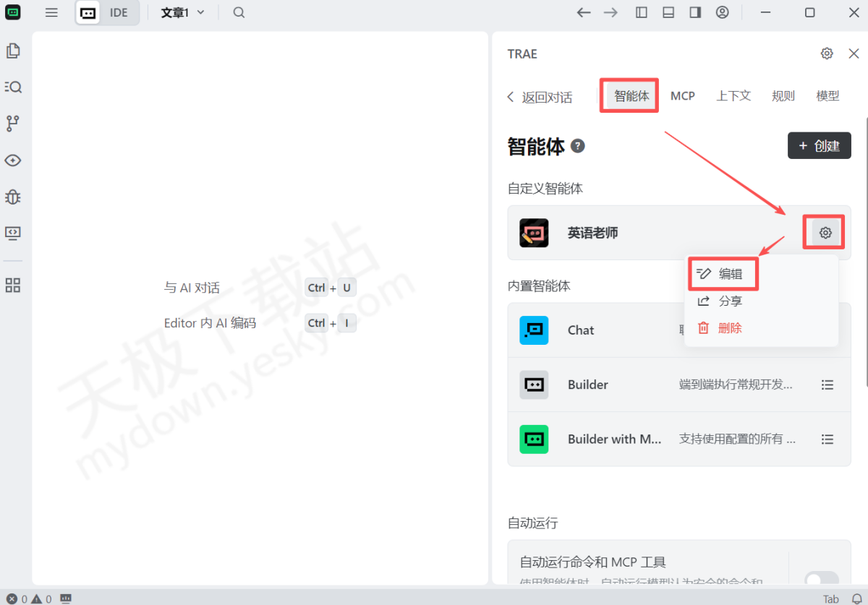Toggle the bottom panel layout button
This screenshot has height=605, width=868.
point(668,12)
